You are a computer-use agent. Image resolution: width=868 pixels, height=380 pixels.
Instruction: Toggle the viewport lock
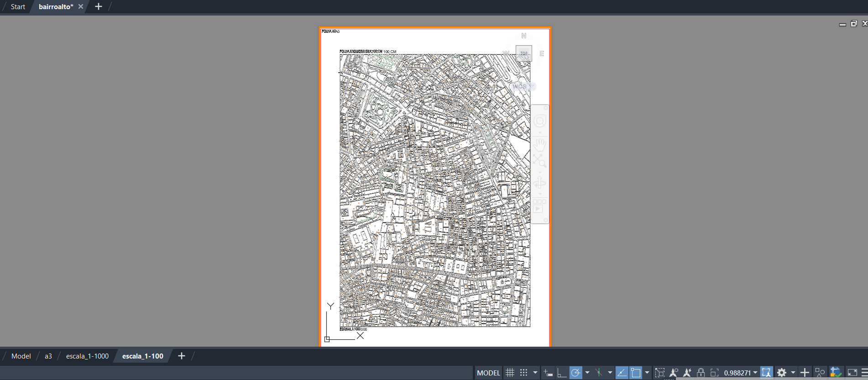pyautogui.click(x=701, y=373)
